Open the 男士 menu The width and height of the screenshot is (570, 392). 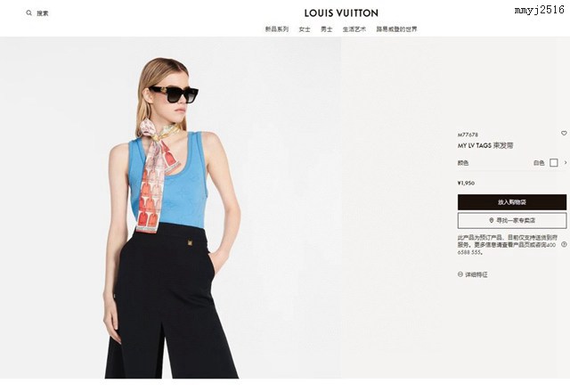[x=327, y=29]
